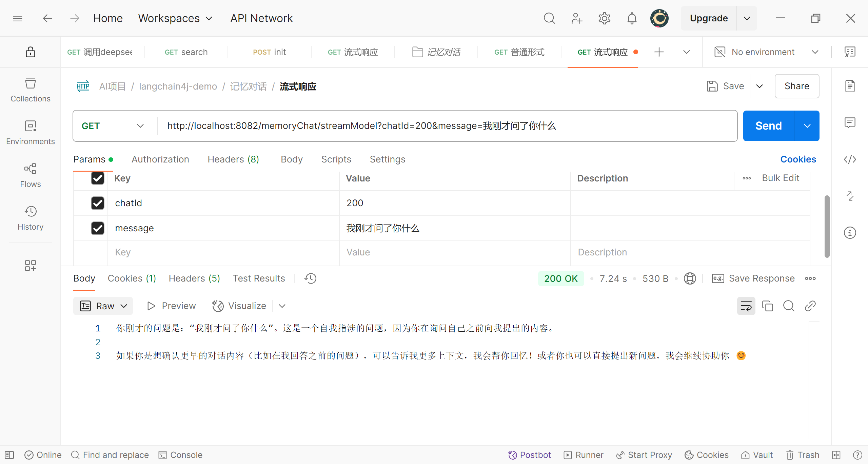Click the request URL input field

(441, 126)
